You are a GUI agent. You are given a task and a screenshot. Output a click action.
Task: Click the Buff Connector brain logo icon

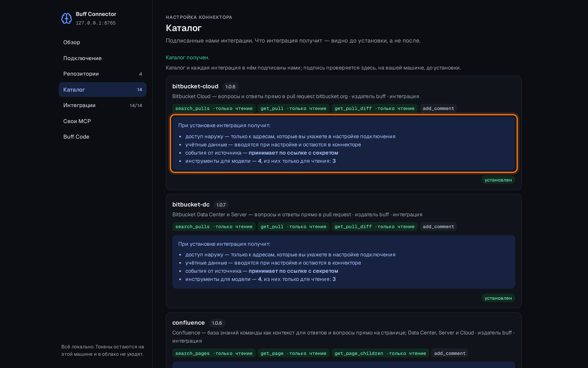[x=66, y=18]
